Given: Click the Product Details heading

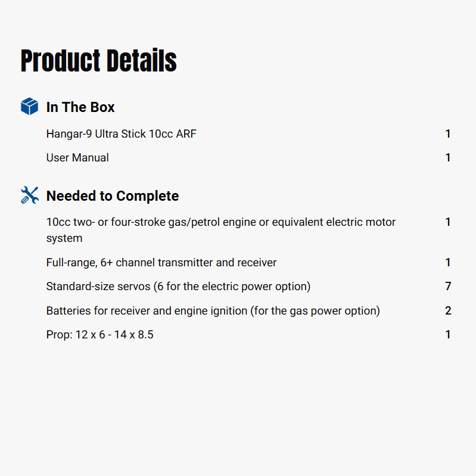Looking at the screenshot, I should 99,61.
